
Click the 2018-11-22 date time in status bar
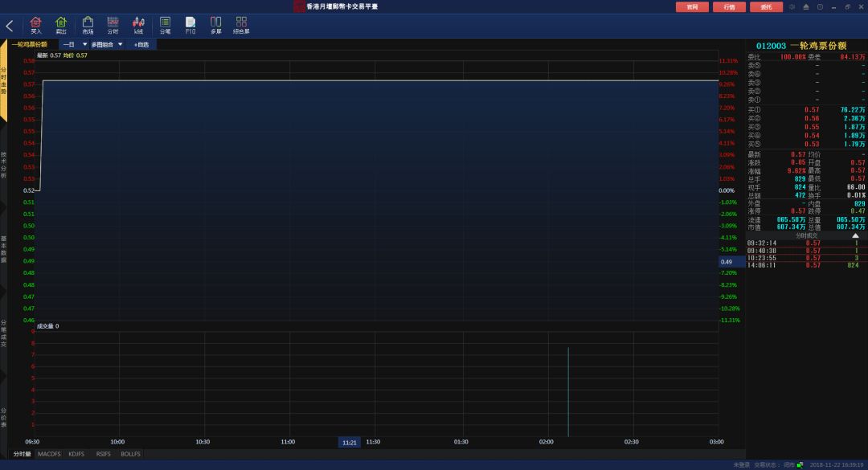[x=837, y=465]
